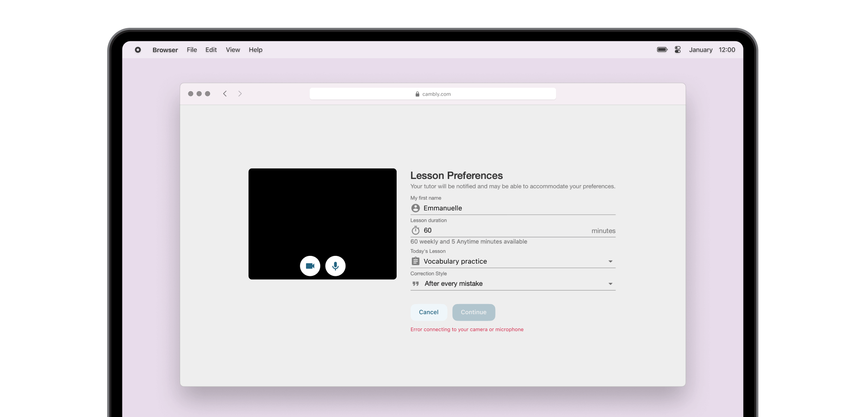Viewport: 868px width, 417px height.
Task: Click the clipboard icon beside Today's Lesson
Action: point(415,261)
